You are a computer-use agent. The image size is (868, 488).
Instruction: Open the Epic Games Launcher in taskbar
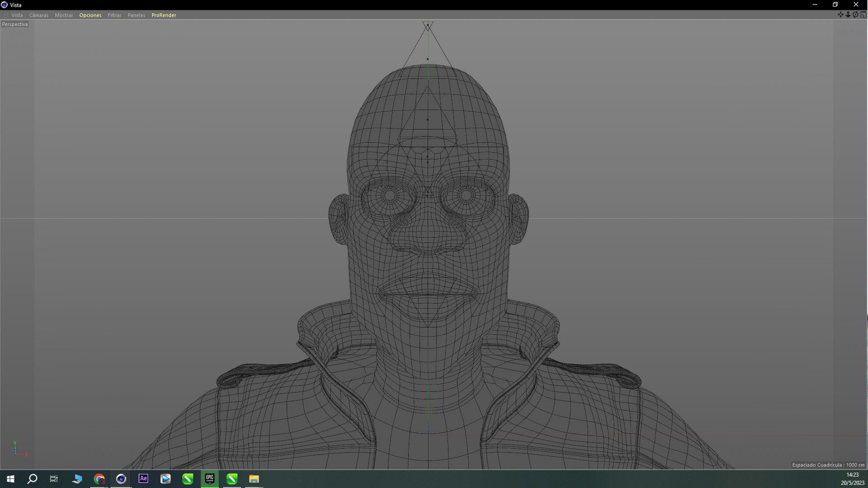[x=210, y=479]
